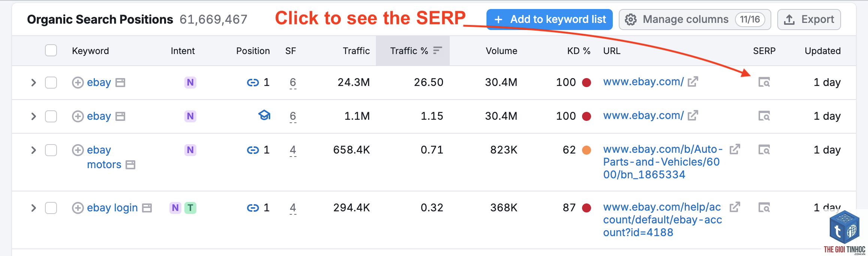Check the ebay row with 1.1M traffic
This screenshot has height=256, width=868.
click(x=51, y=116)
